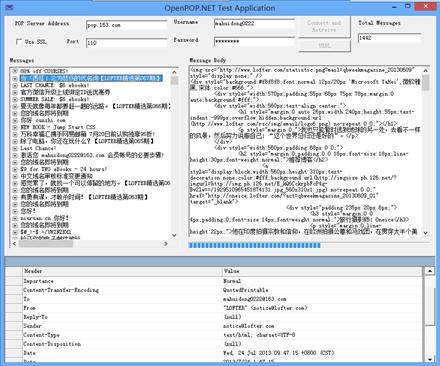Screen dimensions: 440x366
Task: Click the 'Wed, 24 Jul 2013' Date value cell
Action: pos(322,353)
